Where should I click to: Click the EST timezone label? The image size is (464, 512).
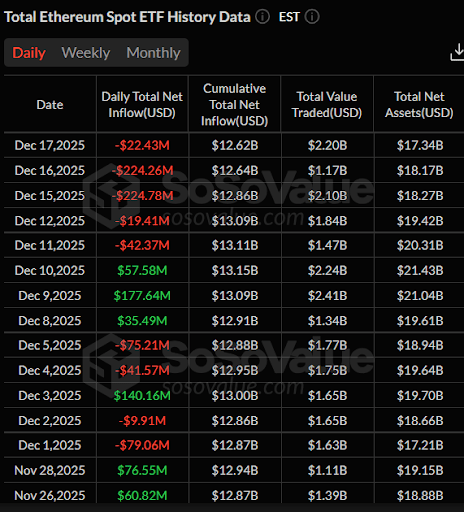coord(289,17)
